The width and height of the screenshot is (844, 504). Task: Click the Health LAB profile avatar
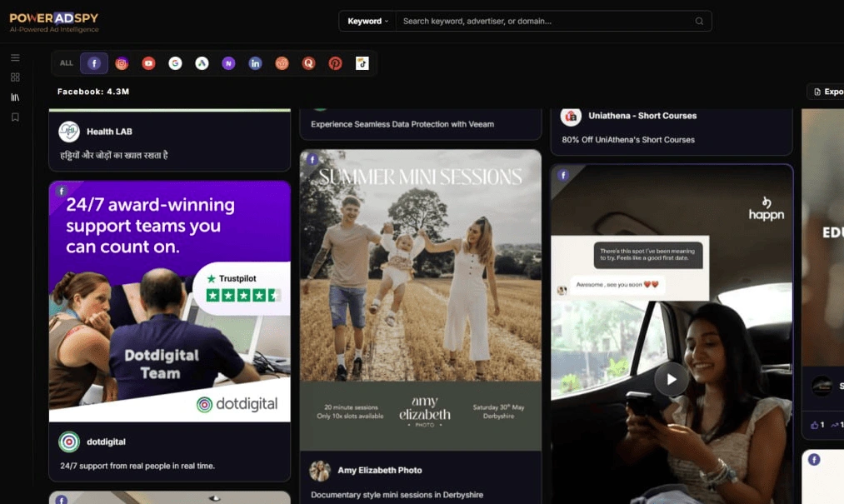click(x=69, y=132)
